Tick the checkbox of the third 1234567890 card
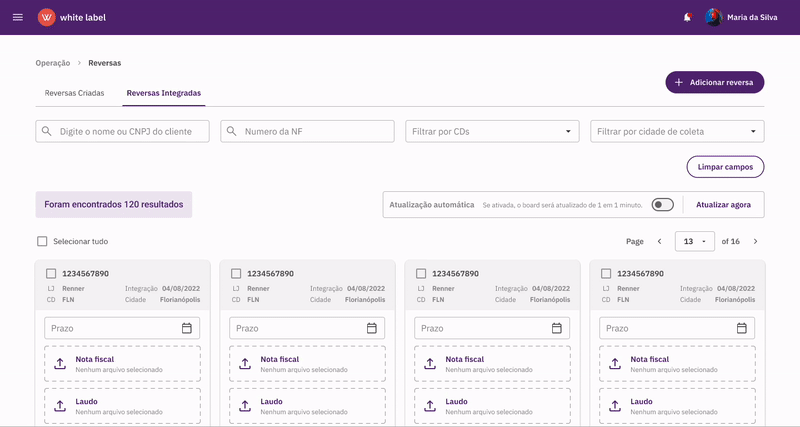 coord(421,273)
